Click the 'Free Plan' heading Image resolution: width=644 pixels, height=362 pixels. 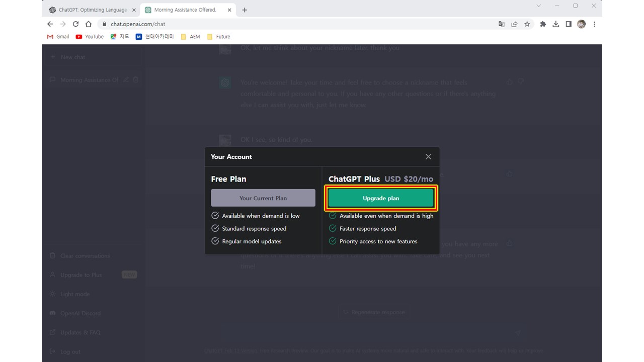228,179
